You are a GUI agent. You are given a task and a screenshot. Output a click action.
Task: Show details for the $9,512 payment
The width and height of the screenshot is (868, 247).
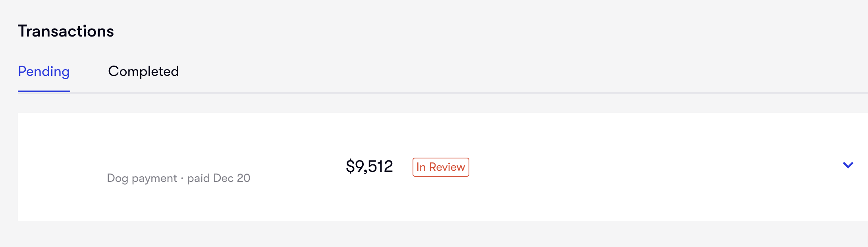click(848, 165)
